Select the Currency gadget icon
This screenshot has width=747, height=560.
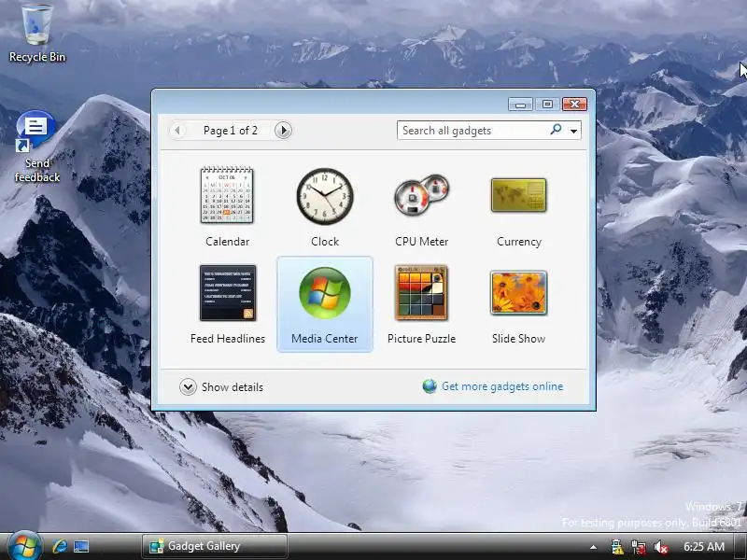point(519,195)
